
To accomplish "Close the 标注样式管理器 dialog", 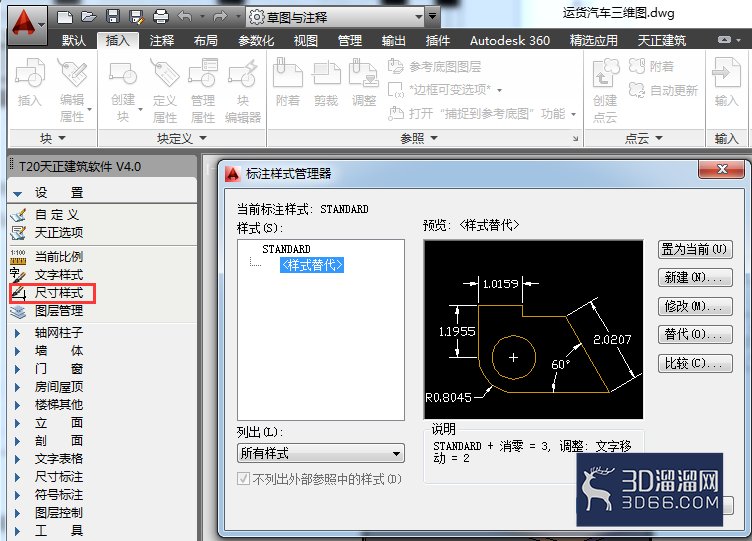I will [x=721, y=169].
